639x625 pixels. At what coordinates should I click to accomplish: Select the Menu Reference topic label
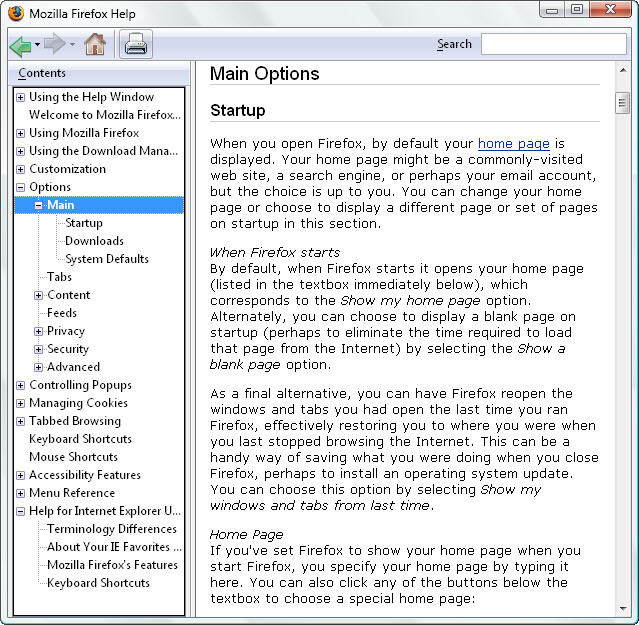point(72,493)
